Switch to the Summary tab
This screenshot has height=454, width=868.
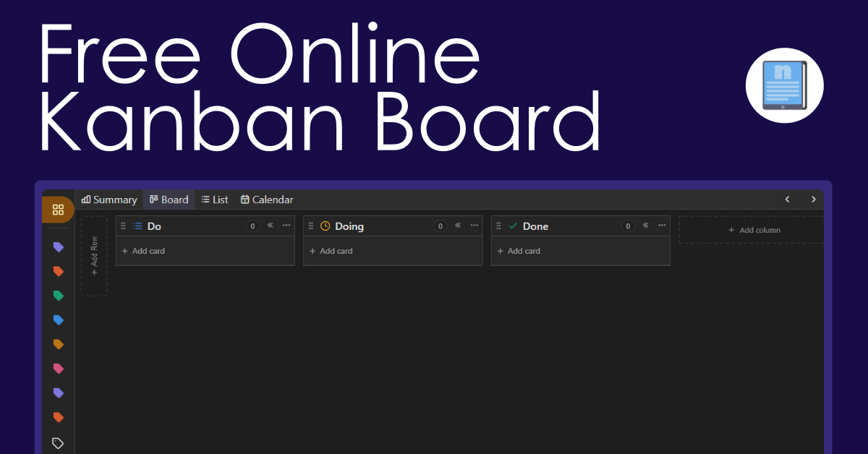[x=109, y=200]
